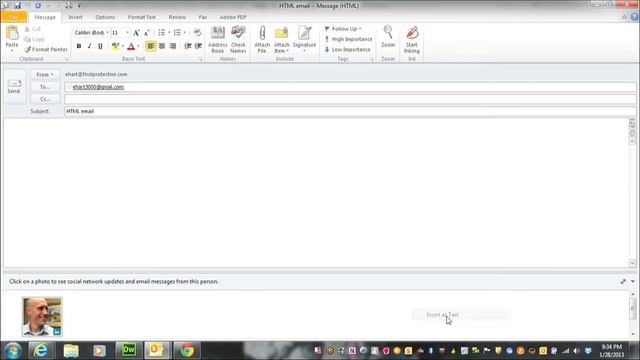The height and width of the screenshot is (360, 640).
Task: Click the Windows Start orb
Action: (x=13, y=351)
